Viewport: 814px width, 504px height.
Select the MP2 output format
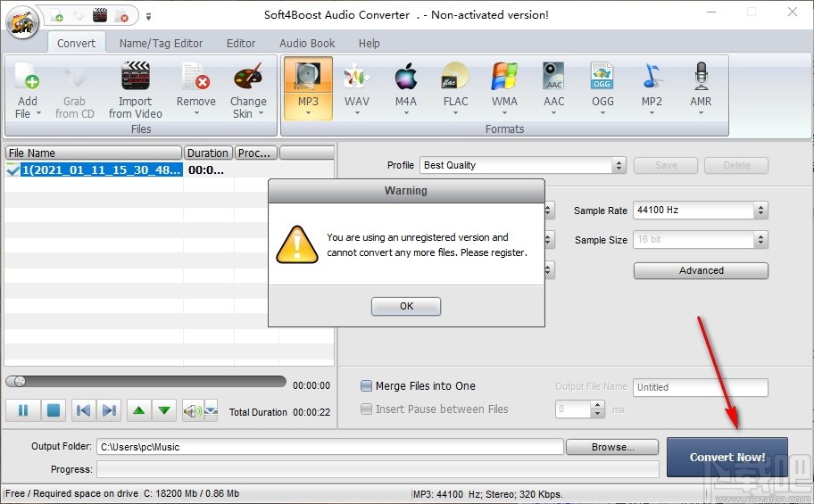point(652,88)
